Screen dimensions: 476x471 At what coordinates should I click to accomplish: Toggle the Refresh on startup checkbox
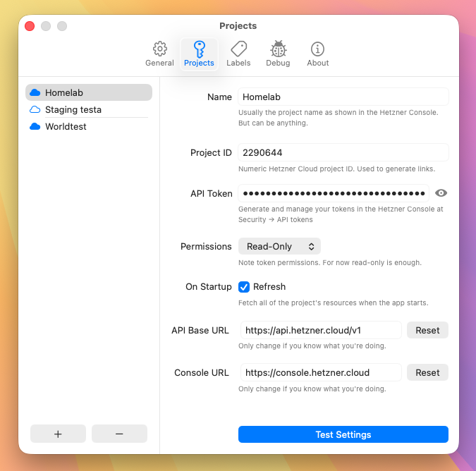click(244, 287)
